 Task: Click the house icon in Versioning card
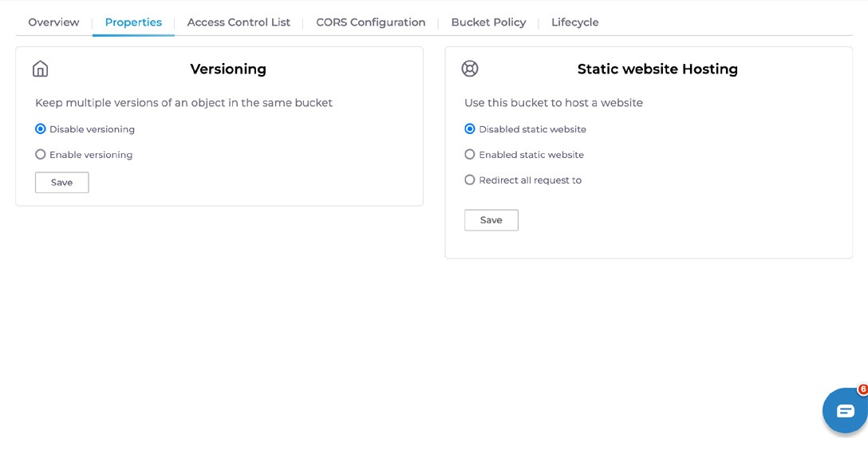[40, 69]
